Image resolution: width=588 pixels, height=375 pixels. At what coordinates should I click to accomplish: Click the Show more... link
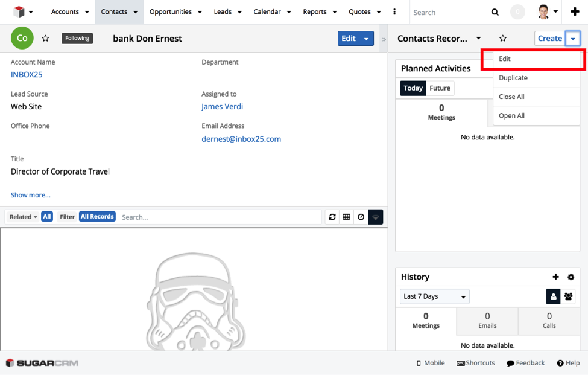pos(30,195)
